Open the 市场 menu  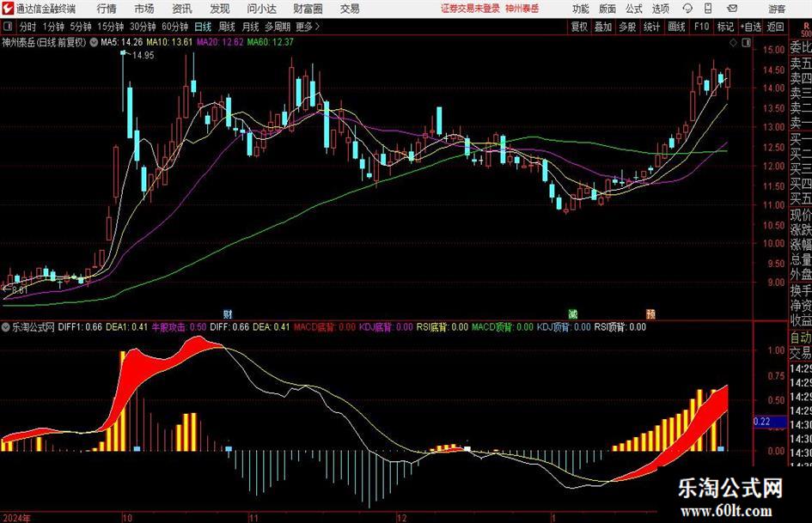[x=144, y=9]
